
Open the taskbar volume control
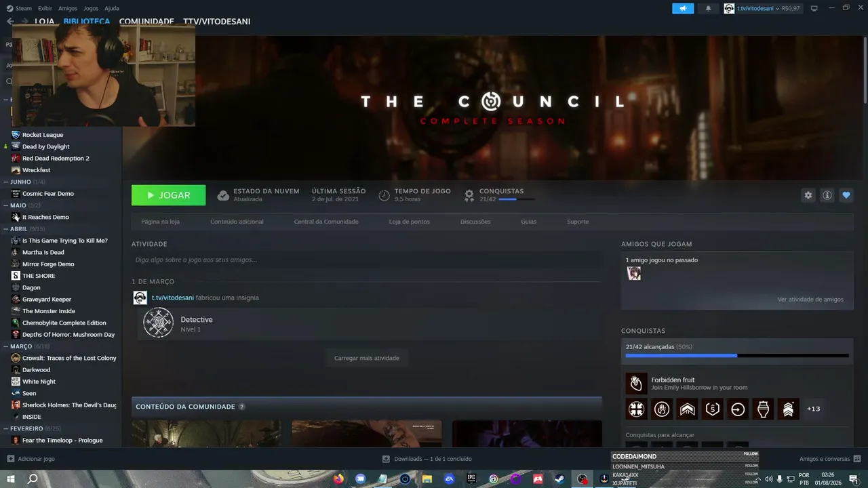768,479
